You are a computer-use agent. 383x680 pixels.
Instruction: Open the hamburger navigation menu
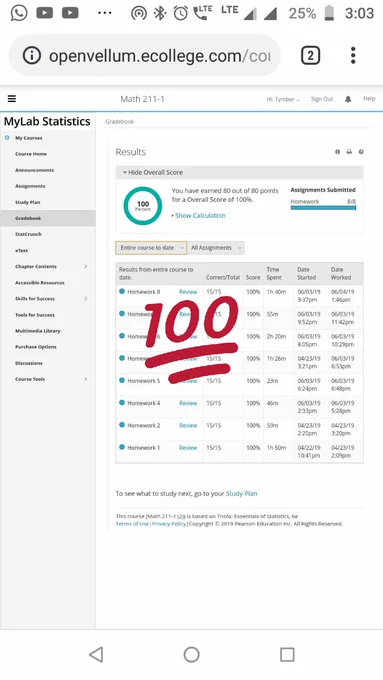click(12, 99)
